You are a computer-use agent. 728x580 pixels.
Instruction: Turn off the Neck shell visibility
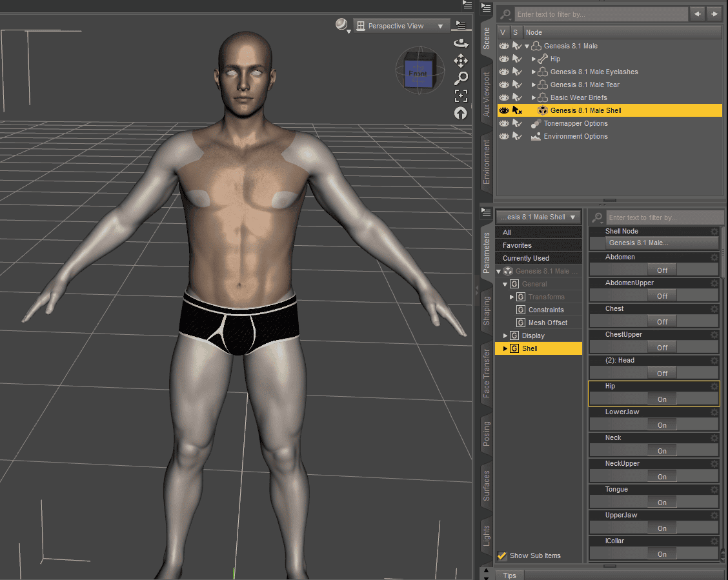pyautogui.click(x=662, y=450)
